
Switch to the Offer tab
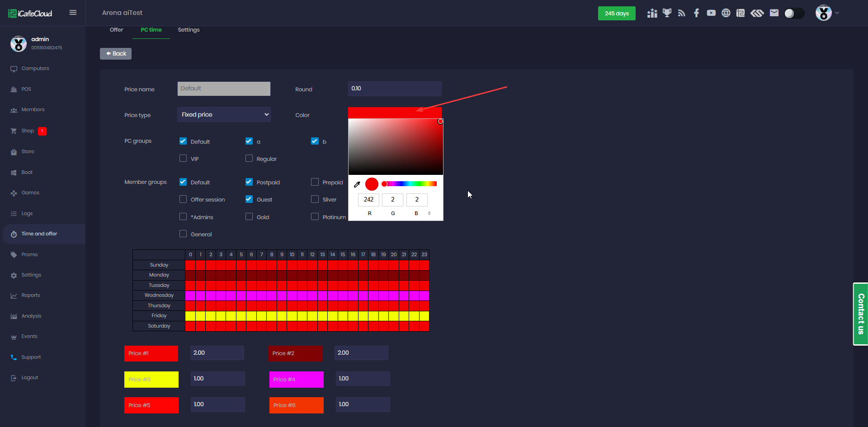pos(116,30)
